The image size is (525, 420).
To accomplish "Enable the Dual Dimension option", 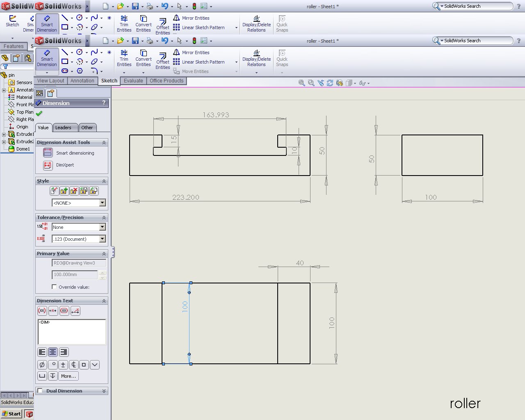I will pyautogui.click(x=40, y=390).
